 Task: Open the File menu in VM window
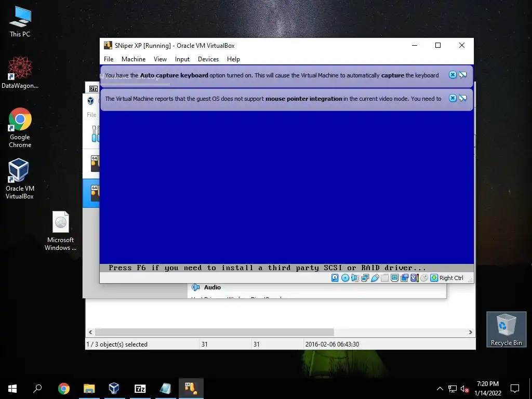coord(109,59)
